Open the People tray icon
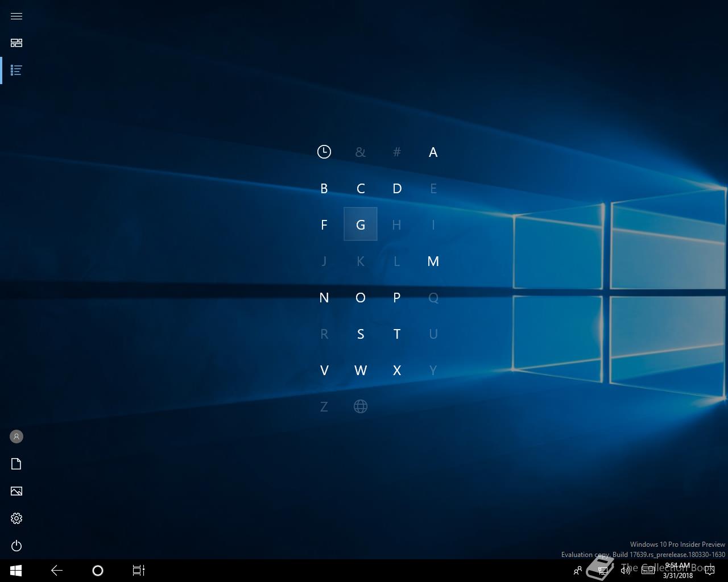The image size is (728, 582). click(578, 570)
